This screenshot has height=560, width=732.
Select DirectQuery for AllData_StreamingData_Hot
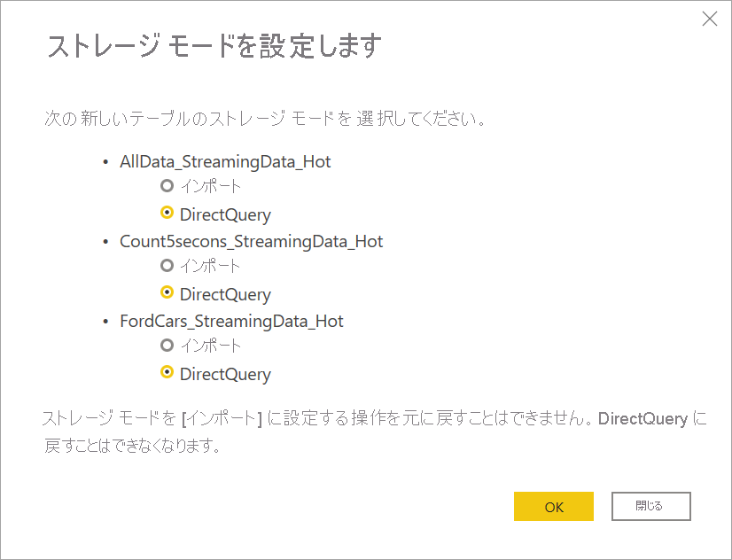[166, 214]
